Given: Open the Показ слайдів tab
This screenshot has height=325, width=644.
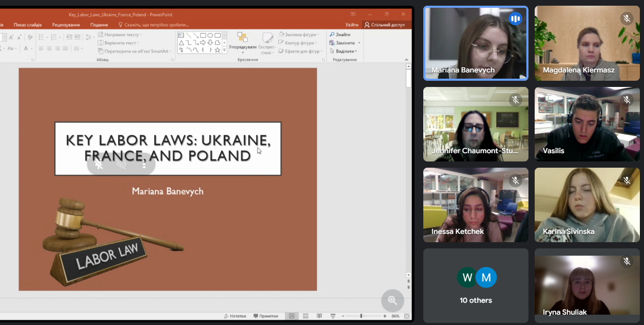Looking at the screenshot, I should (27, 24).
